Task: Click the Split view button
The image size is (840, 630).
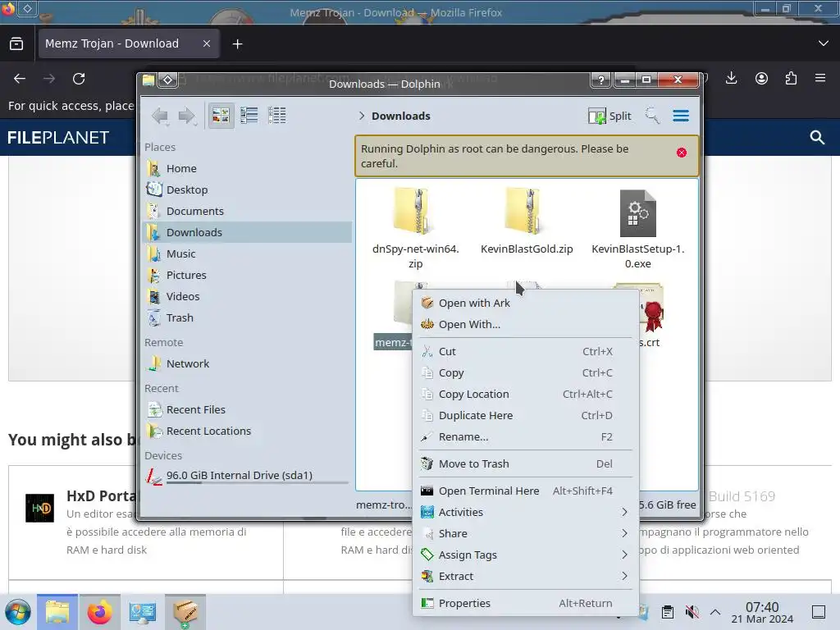Action: coord(609,116)
